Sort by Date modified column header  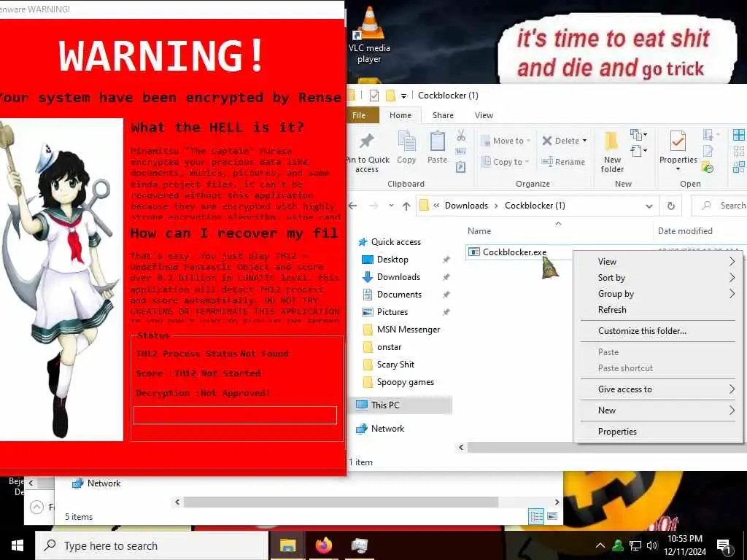click(x=685, y=231)
